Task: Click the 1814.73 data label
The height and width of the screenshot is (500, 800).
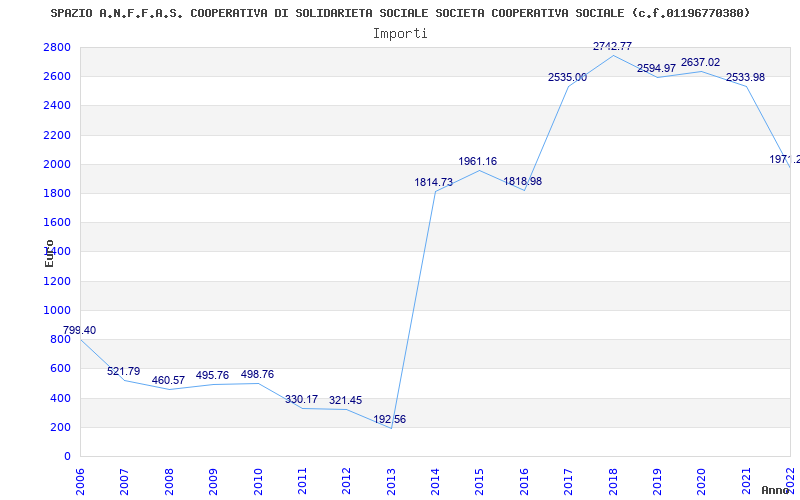Action: tap(434, 182)
